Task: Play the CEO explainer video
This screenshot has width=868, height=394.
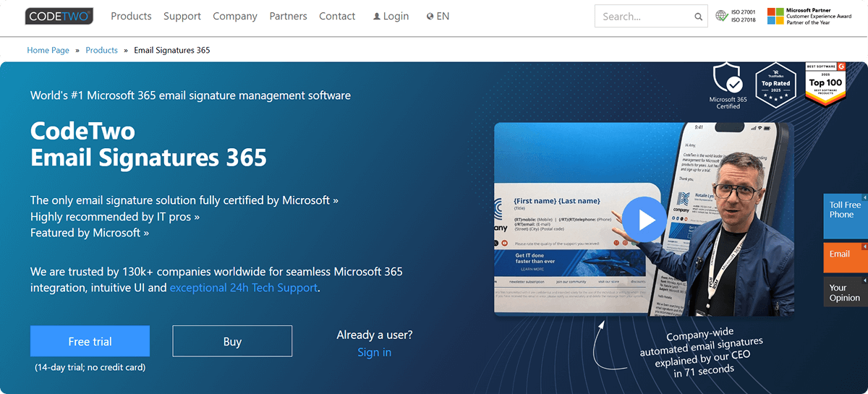Action: click(x=644, y=220)
